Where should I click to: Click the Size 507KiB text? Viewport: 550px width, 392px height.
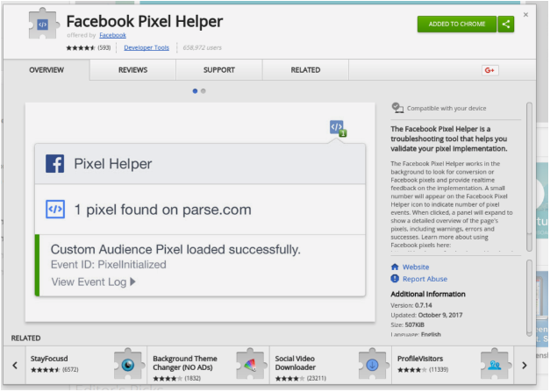tap(407, 325)
